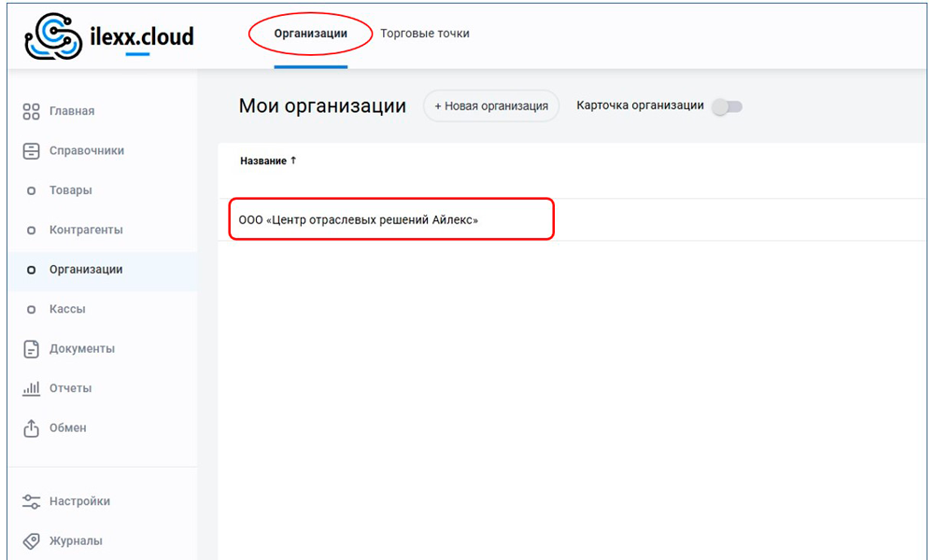The height and width of the screenshot is (560, 934).
Task: Go to Контрагенты in the sidebar
Action: point(86,230)
